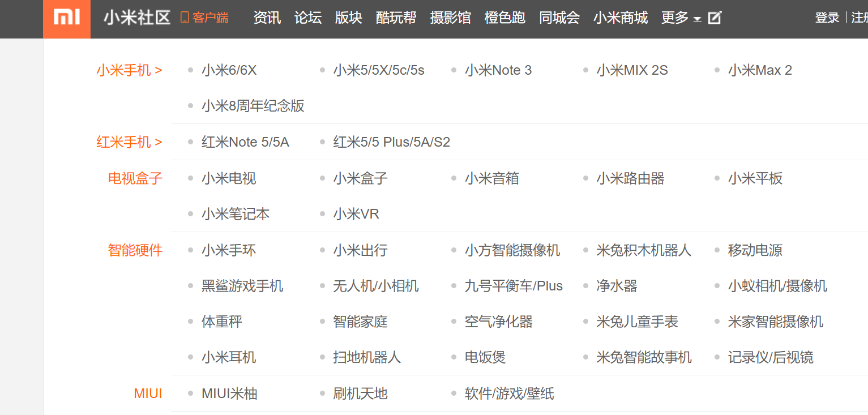
Task: Open the 电饭煲 board
Action: coord(485,358)
